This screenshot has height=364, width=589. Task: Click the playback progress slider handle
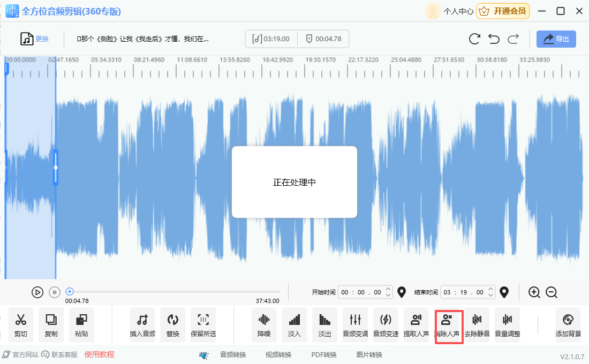pos(70,292)
